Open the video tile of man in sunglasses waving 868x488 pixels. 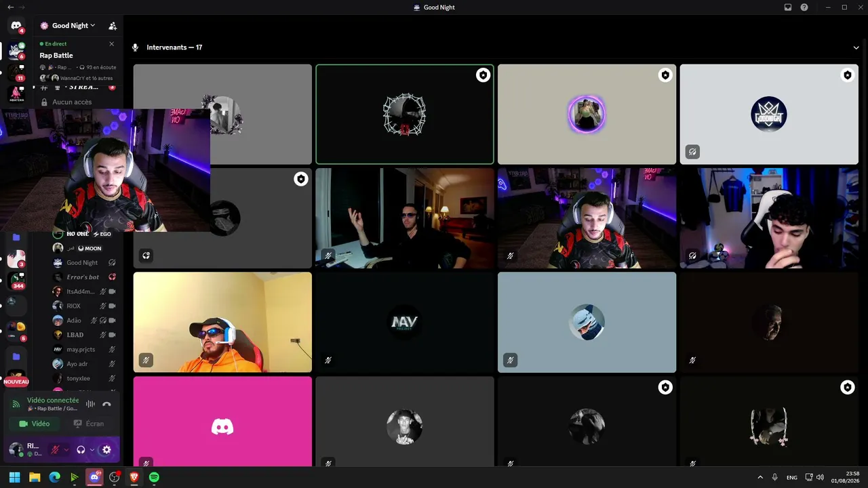point(405,218)
